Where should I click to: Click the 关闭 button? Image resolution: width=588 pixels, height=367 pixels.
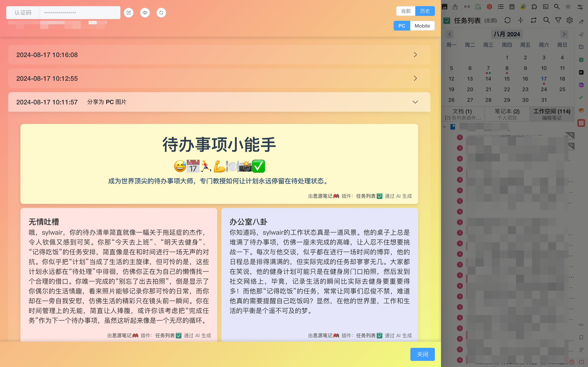pos(422,354)
